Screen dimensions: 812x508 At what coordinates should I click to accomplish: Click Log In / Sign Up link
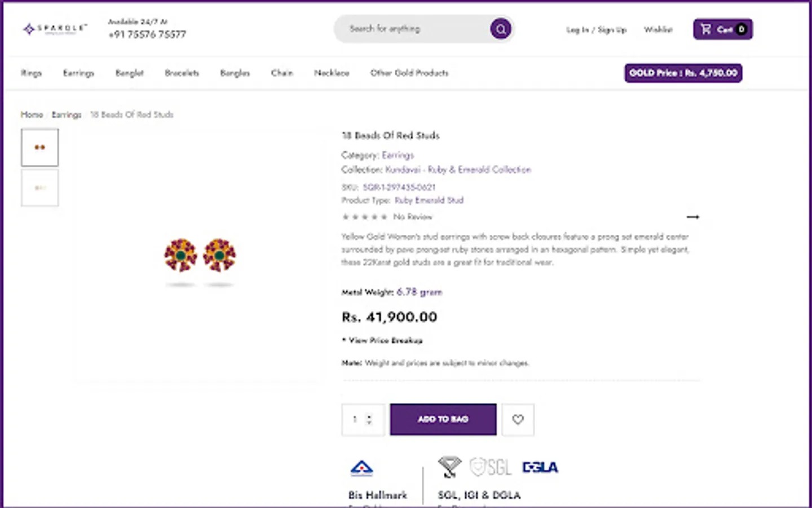596,29
